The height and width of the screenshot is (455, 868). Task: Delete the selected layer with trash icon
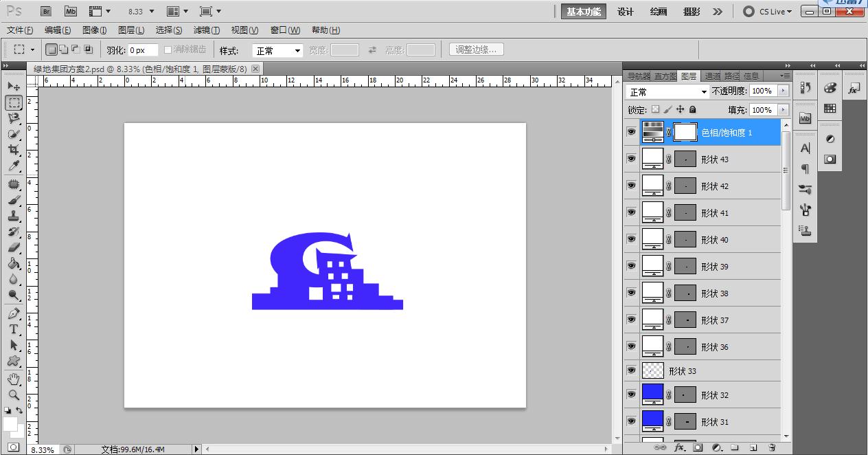coord(772,447)
